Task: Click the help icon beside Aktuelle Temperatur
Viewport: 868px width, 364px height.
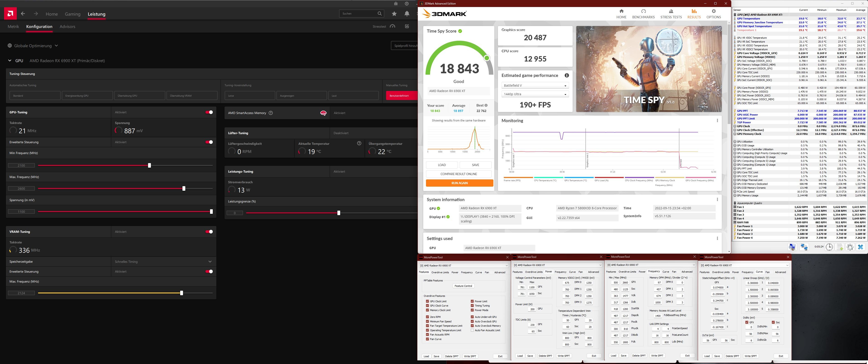Action: (359, 143)
